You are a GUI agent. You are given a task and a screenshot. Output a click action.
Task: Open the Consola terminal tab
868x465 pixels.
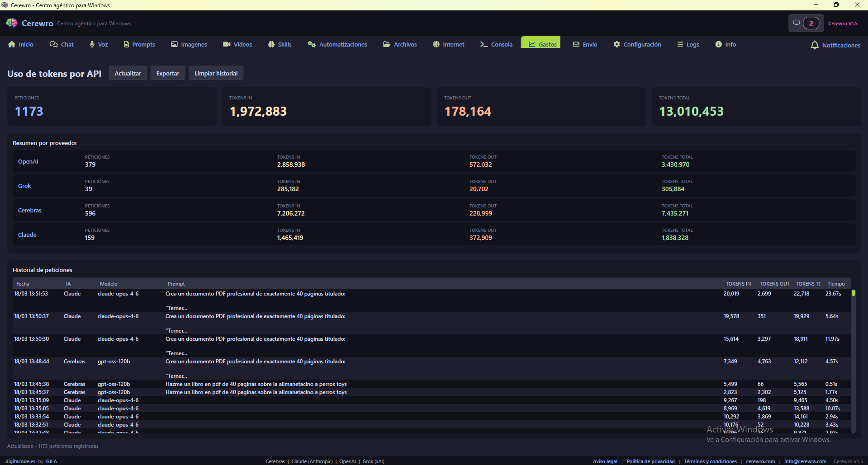coord(496,44)
